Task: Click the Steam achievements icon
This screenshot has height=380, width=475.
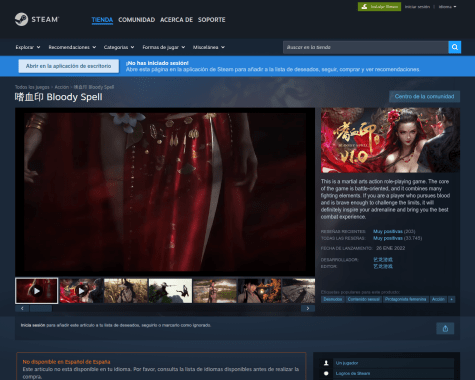Action: click(326, 373)
